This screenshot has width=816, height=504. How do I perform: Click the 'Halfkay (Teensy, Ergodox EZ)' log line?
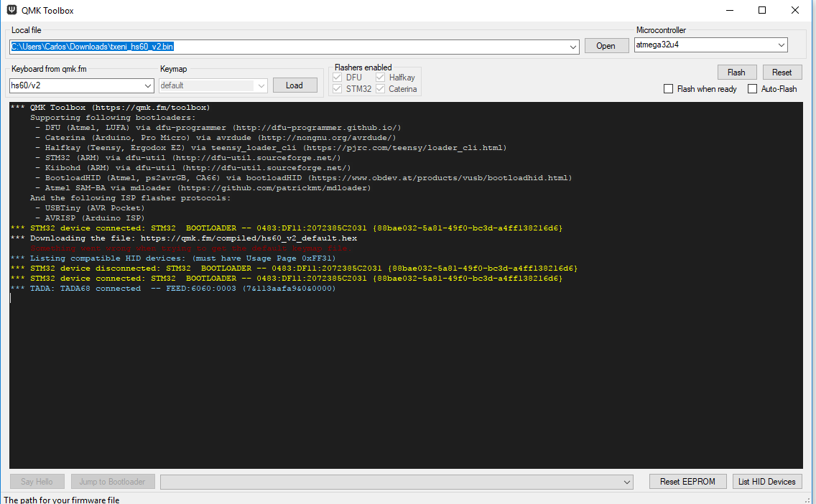click(271, 148)
